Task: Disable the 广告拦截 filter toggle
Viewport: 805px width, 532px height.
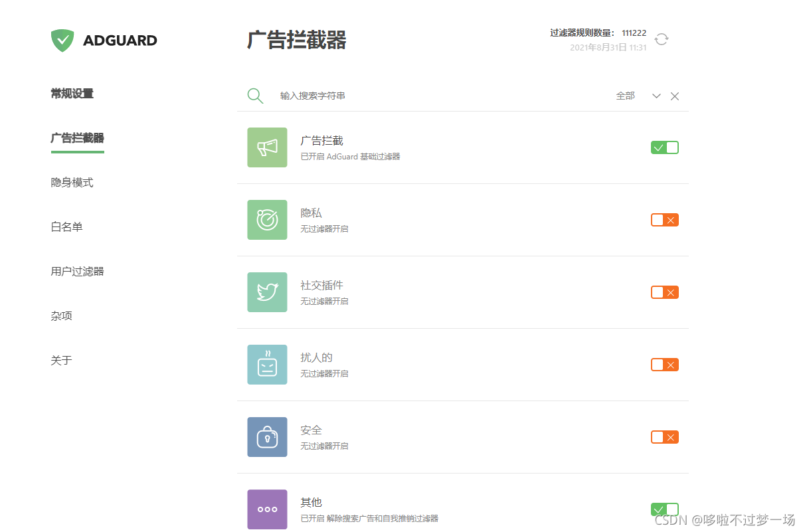Action: 665,147
